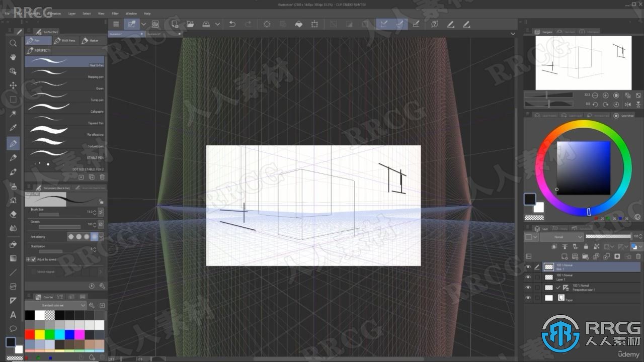Click the Open file folder icon

pos(190,24)
